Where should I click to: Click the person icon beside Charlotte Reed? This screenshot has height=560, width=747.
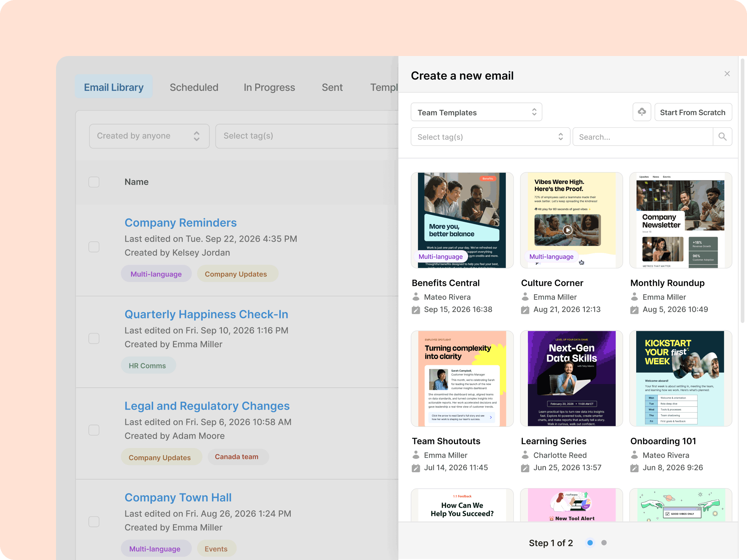pyautogui.click(x=525, y=455)
